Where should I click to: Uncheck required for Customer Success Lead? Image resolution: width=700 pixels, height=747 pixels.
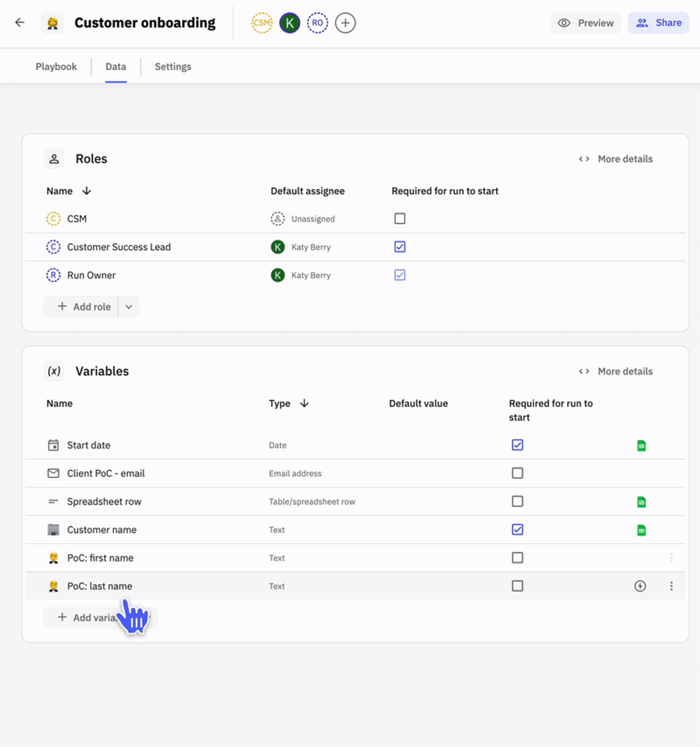400,247
